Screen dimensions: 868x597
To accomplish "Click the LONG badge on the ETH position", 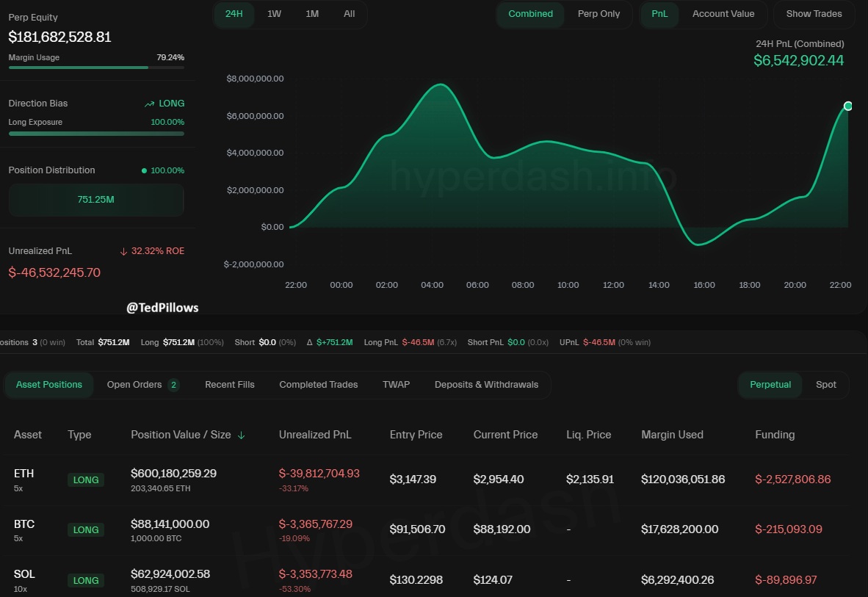I will pos(85,480).
